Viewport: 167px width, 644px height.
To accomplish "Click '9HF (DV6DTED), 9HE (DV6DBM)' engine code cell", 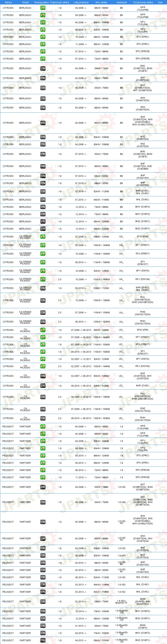I will coord(143,166).
